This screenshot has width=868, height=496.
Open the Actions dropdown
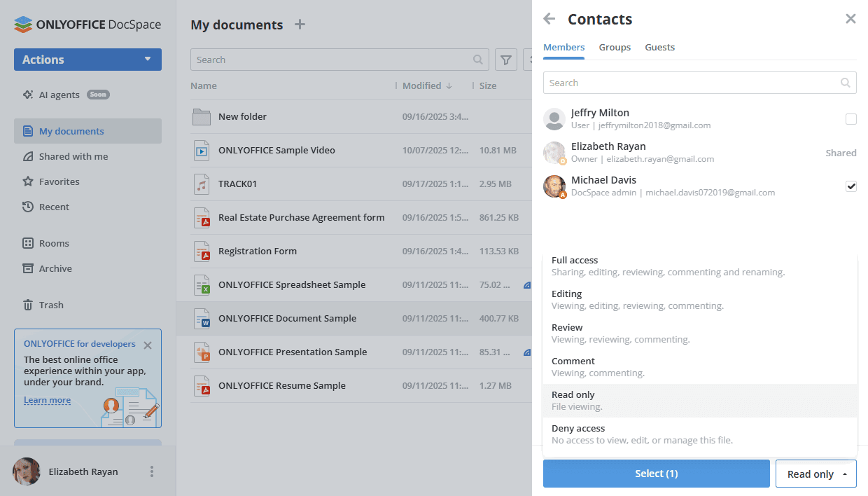click(x=87, y=60)
